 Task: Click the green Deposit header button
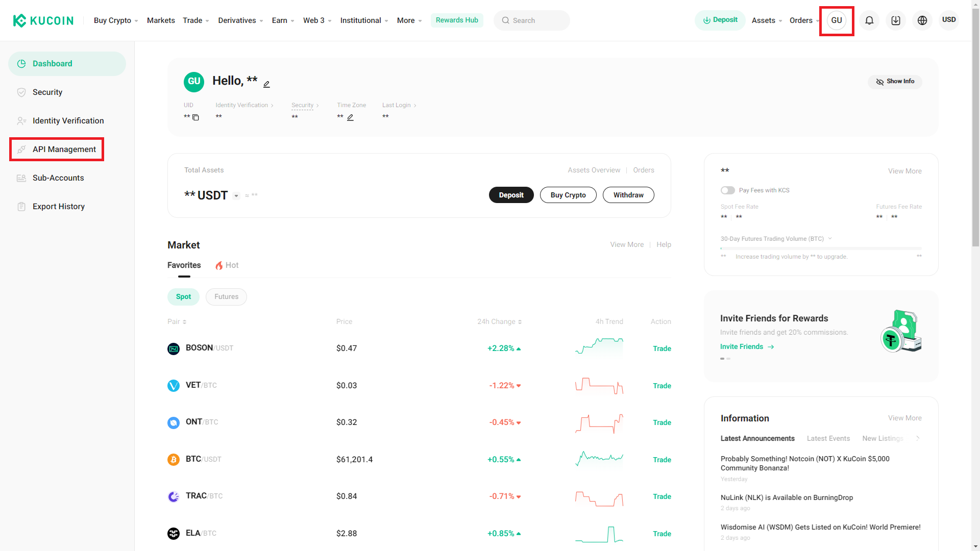(x=720, y=20)
